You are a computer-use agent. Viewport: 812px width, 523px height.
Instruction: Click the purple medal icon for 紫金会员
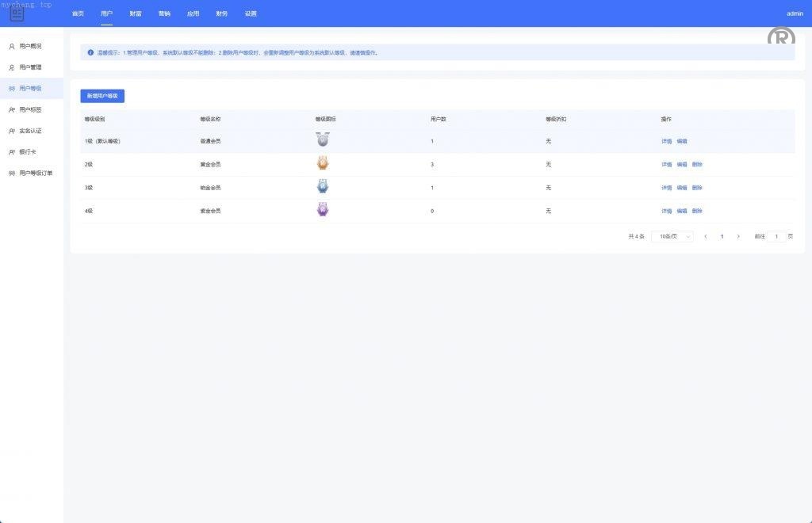(322, 211)
